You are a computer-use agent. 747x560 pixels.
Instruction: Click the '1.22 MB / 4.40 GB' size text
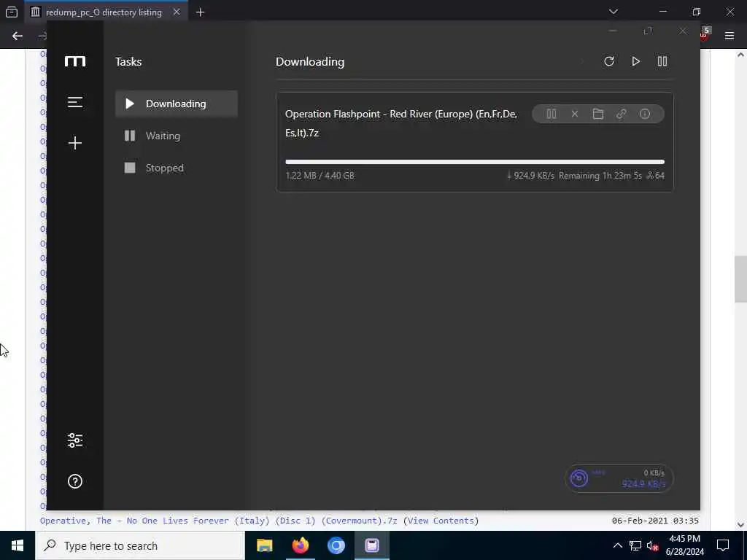320,176
